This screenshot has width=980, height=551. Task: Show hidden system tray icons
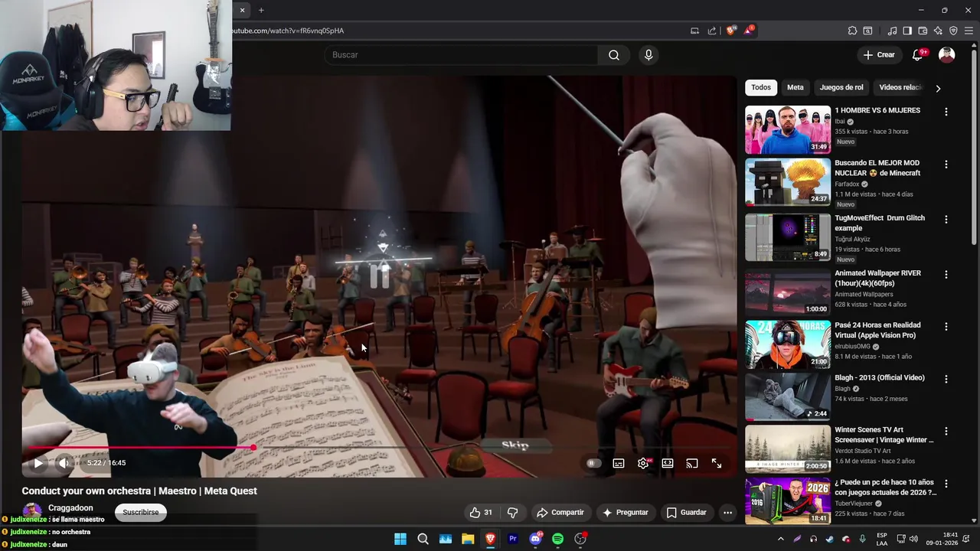pyautogui.click(x=780, y=539)
